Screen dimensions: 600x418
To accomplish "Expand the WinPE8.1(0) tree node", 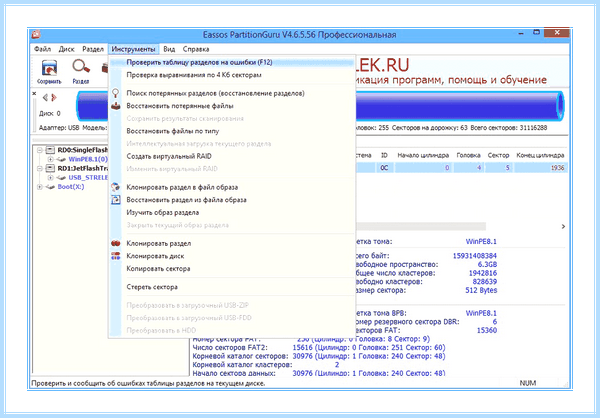I will point(50,159).
